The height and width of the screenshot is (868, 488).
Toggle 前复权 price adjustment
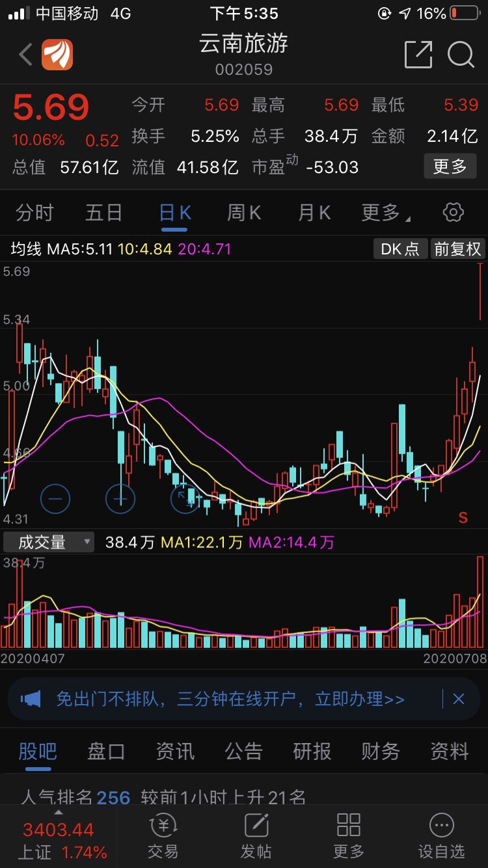pos(458,249)
